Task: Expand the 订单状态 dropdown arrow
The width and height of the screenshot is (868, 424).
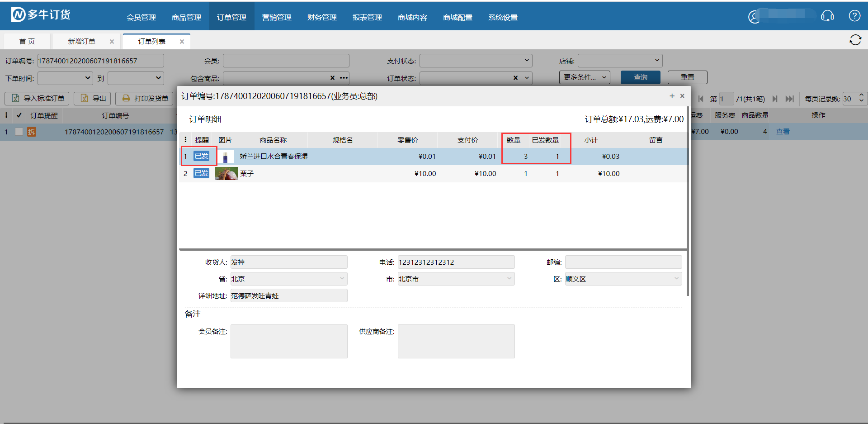Action: (x=527, y=78)
